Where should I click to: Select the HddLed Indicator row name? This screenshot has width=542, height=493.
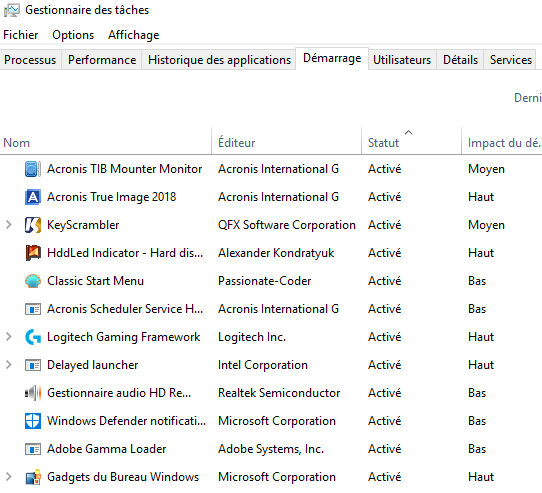pyautogui.click(x=125, y=253)
